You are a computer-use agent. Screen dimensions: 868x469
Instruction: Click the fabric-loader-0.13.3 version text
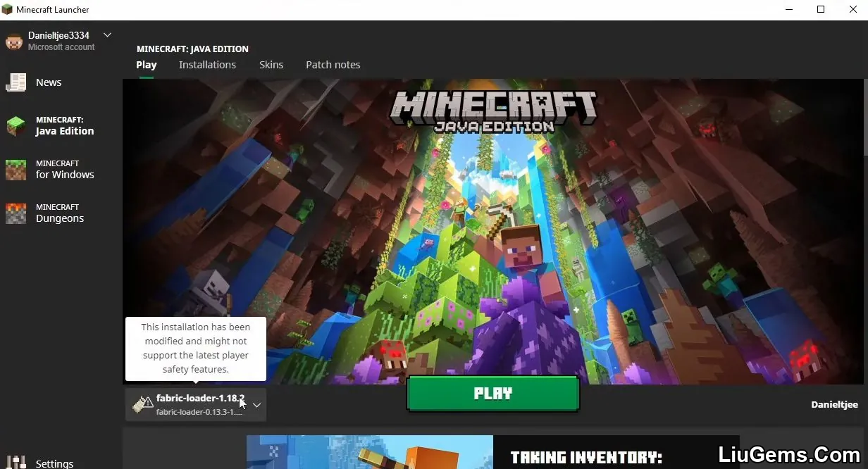[199, 412]
